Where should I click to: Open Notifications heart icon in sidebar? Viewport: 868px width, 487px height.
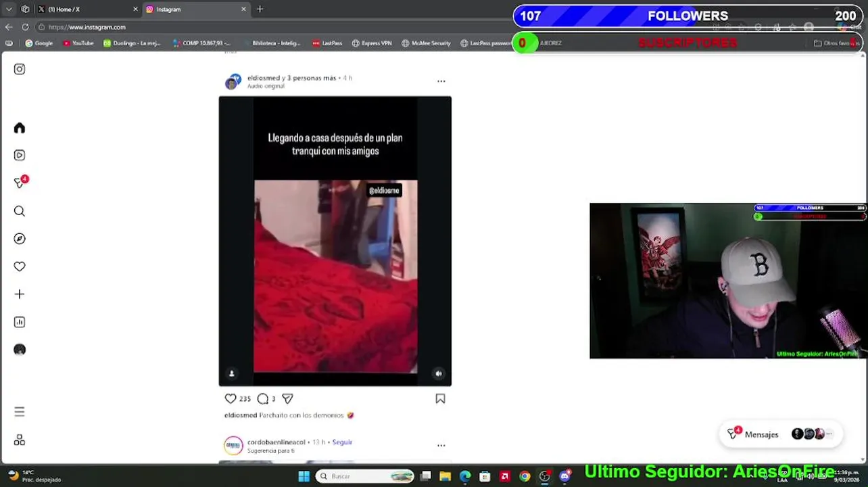coord(20,266)
